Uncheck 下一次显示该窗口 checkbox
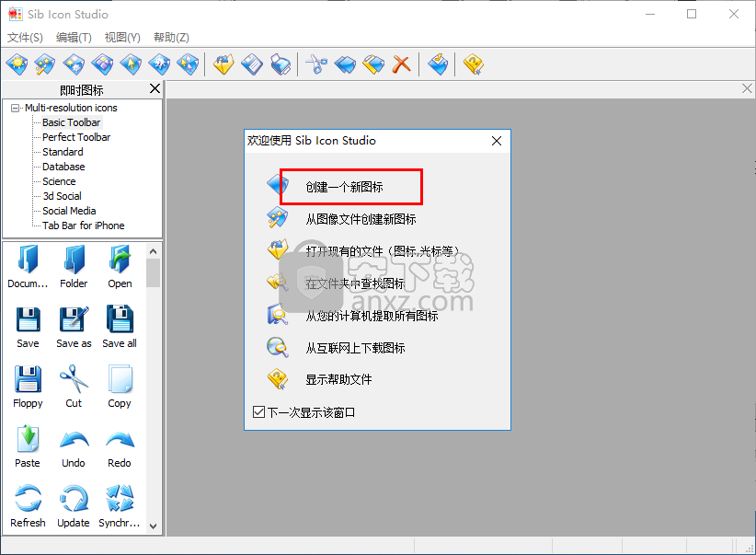 259,412
